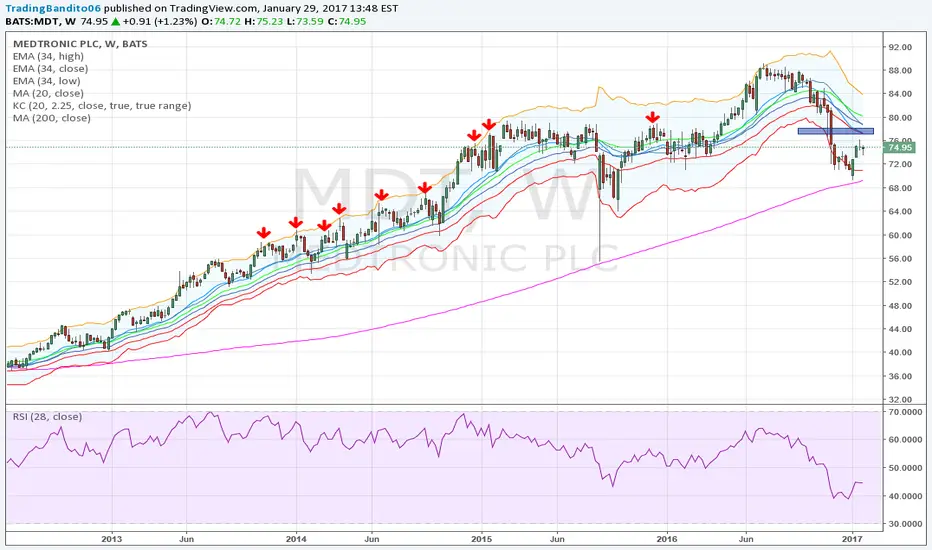
Task: Click the 50.0000 RSI axis label
Action: (906, 468)
